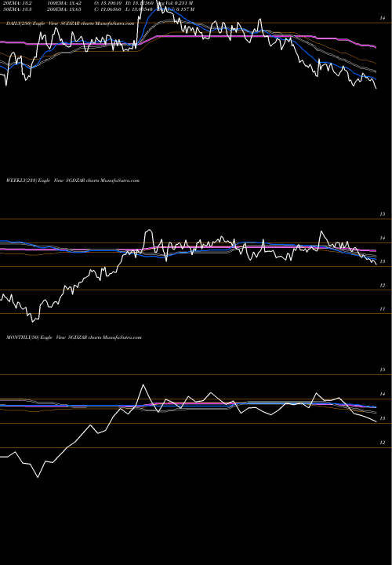The image size is (392, 565).
Task: Click the 13 axis label on monthly chart
Action: (383, 419)
